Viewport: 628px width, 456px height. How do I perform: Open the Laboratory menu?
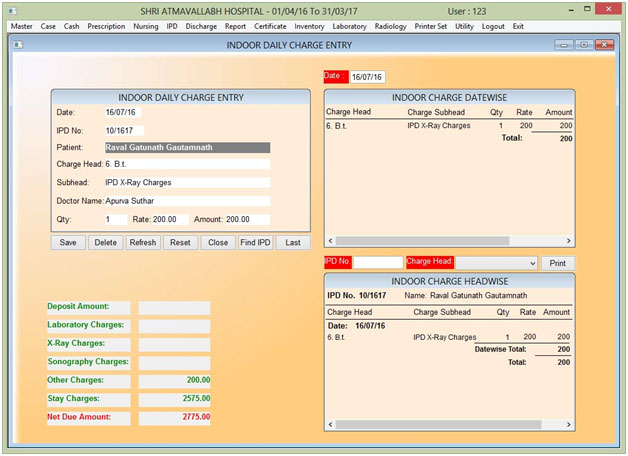point(349,26)
